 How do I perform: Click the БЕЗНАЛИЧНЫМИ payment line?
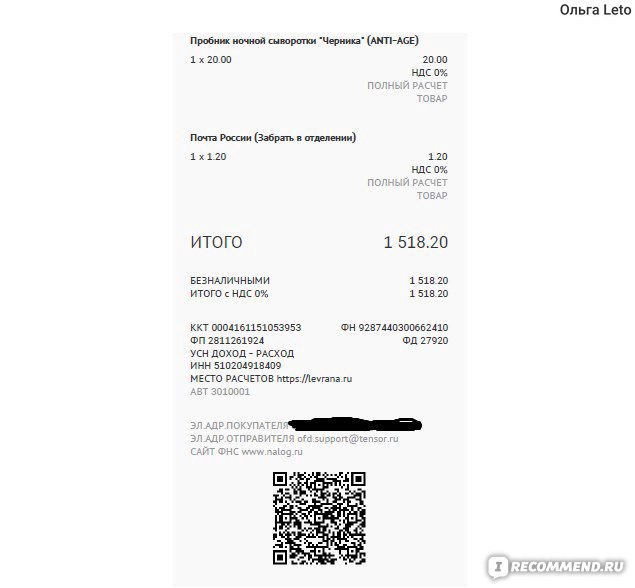pos(319,281)
